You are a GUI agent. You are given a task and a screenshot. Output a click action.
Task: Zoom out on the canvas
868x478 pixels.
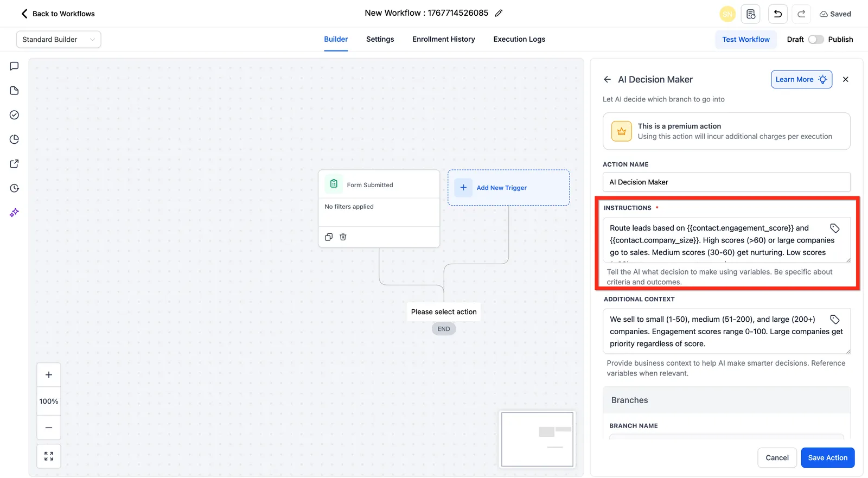[x=49, y=428]
